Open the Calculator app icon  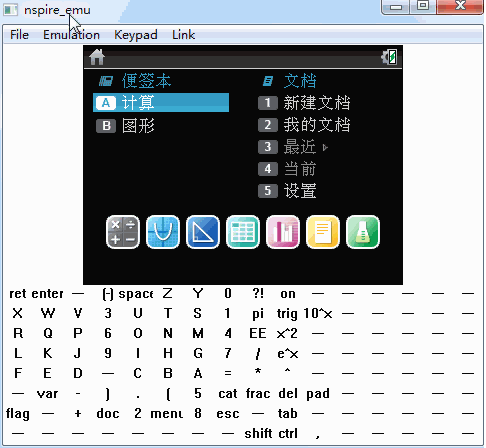pos(123,232)
